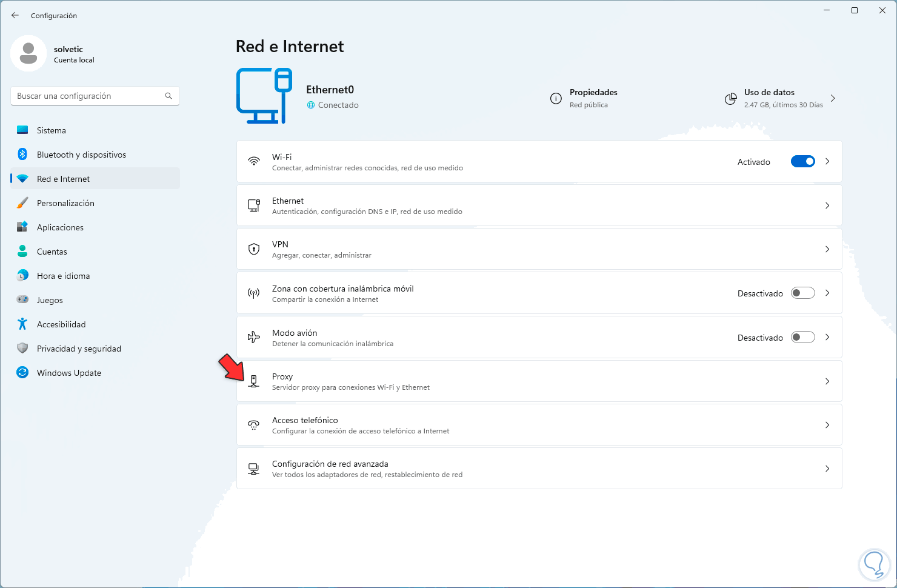897x588 pixels.
Task: Open Proxy server settings
Action: tap(539, 381)
